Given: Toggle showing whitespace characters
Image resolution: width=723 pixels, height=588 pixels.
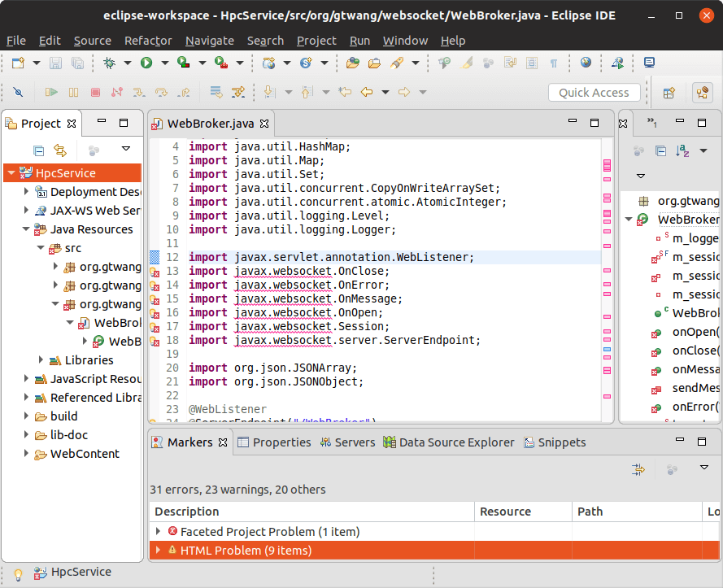Looking at the screenshot, I should click(x=553, y=63).
